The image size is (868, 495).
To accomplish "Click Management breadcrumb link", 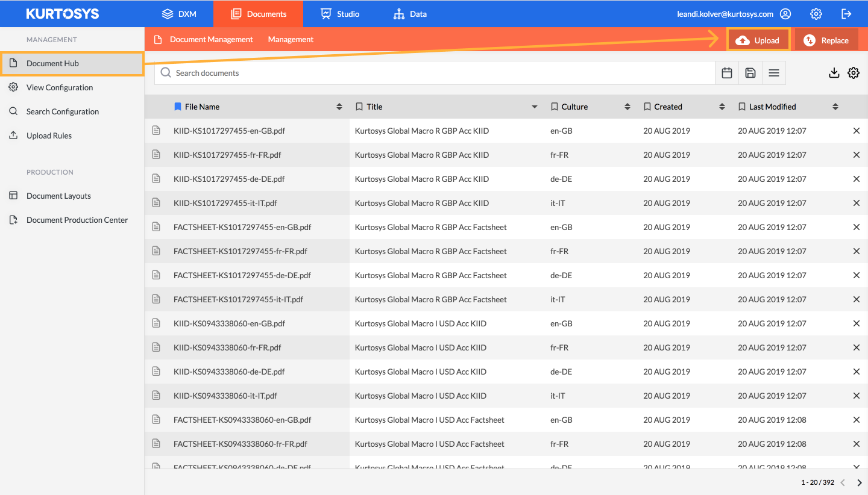I will [x=291, y=39].
